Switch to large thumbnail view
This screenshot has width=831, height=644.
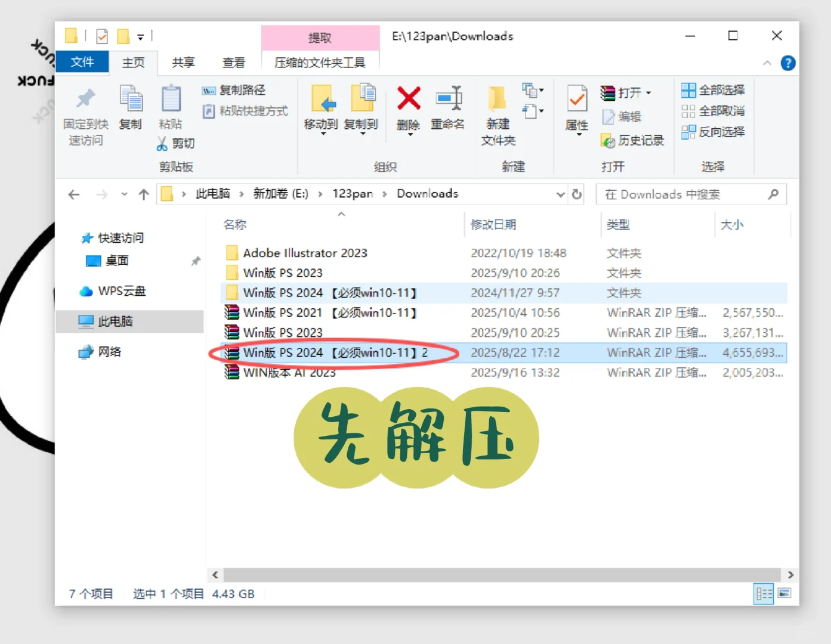point(785,594)
